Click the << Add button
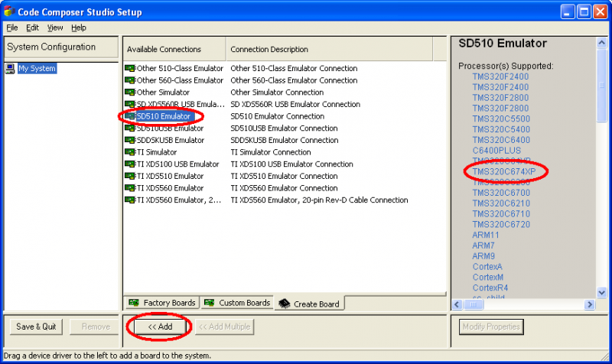 coord(160,327)
